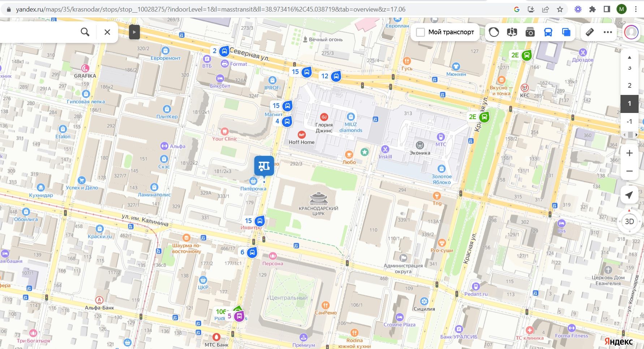Open the ruler distance measurement tool
Image resolution: width=644 pixels, height=349 pixels.
coord(589,32)
